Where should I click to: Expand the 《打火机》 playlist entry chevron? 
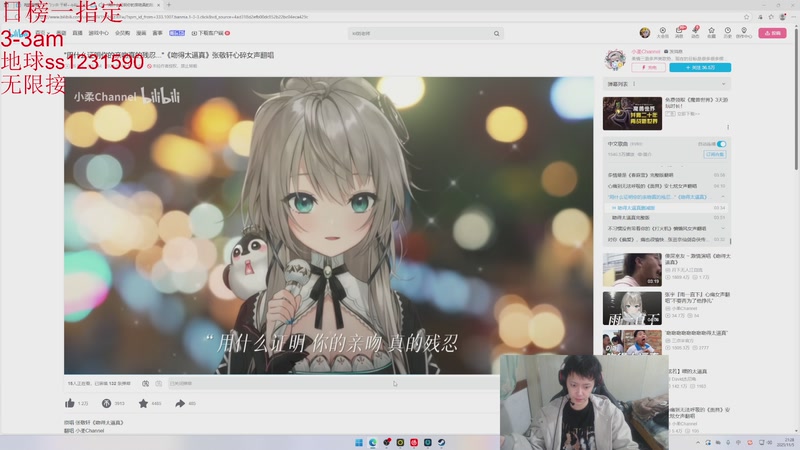point(723,229)
